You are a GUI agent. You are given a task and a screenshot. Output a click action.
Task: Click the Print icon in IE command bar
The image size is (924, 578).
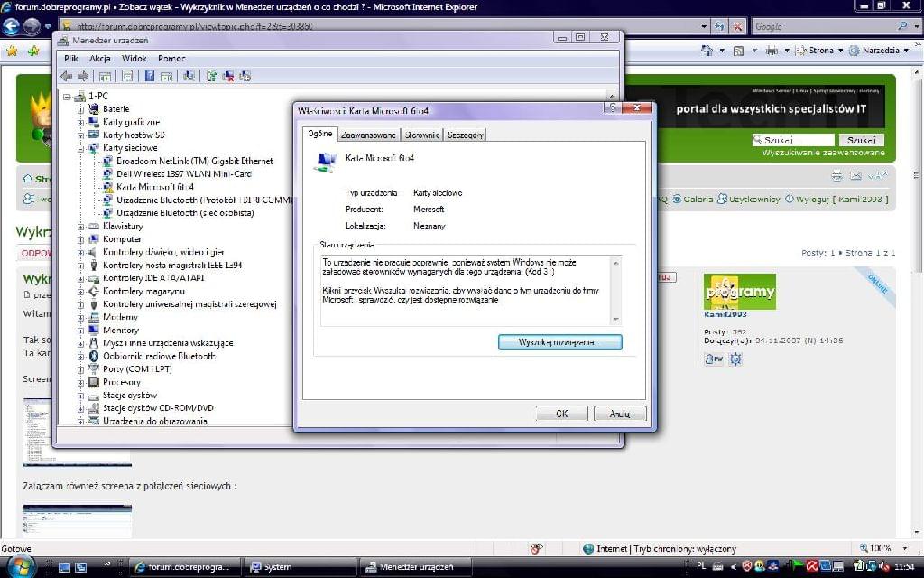point(772,51)
